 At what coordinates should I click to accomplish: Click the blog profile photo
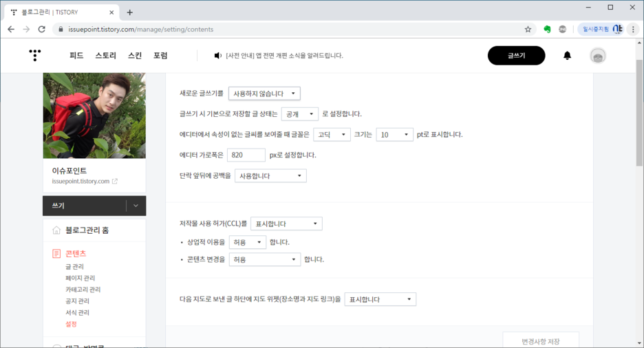[x=94, y=116]
